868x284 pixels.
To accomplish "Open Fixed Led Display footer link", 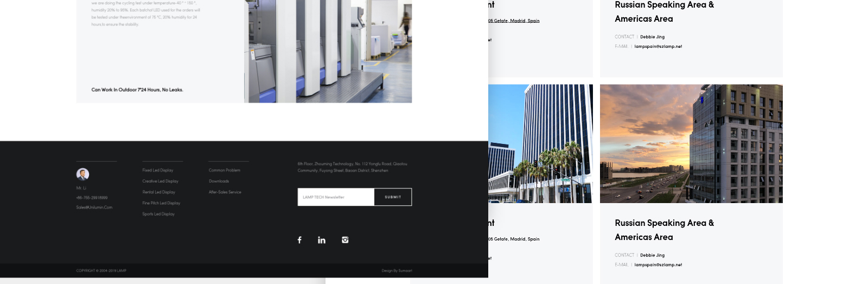I will 158,171.
